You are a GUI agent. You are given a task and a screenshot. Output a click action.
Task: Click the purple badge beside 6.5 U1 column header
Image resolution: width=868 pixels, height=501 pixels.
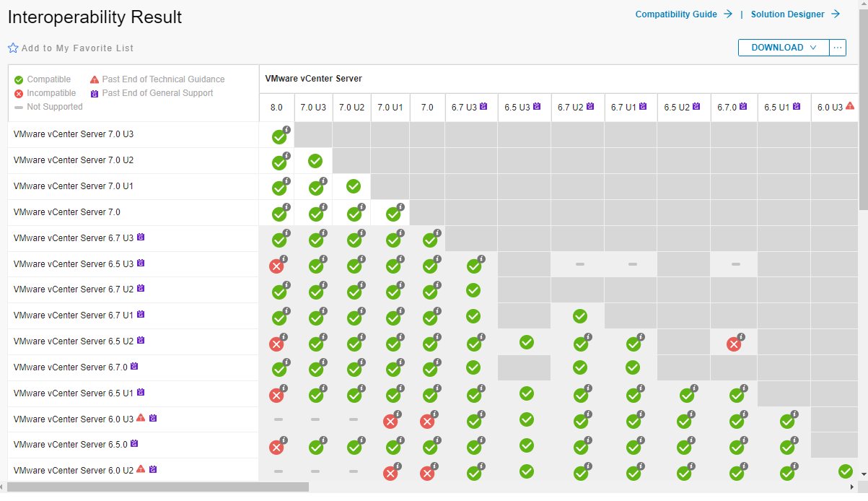797,107
